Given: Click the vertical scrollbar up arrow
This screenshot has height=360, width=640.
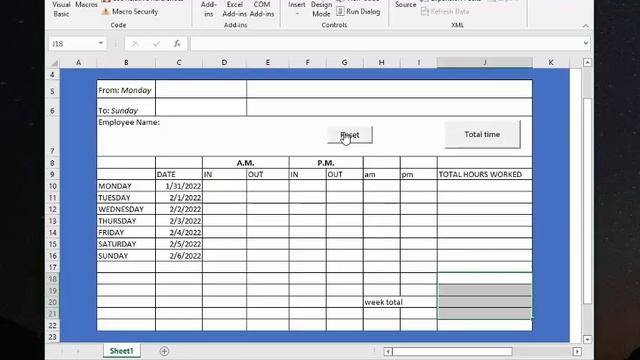Looking at the screenshot, I should click(x=587, y=62).
